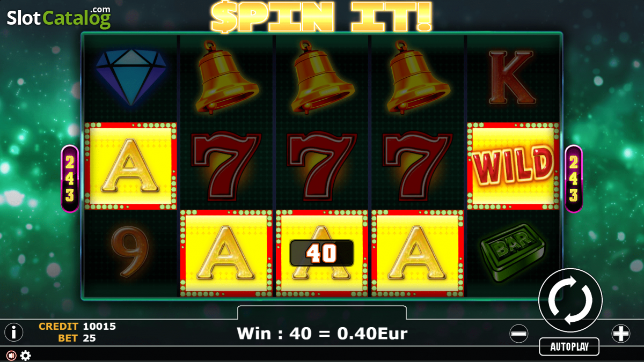
Task: Click the circular spin button
Action: (570, 300)
